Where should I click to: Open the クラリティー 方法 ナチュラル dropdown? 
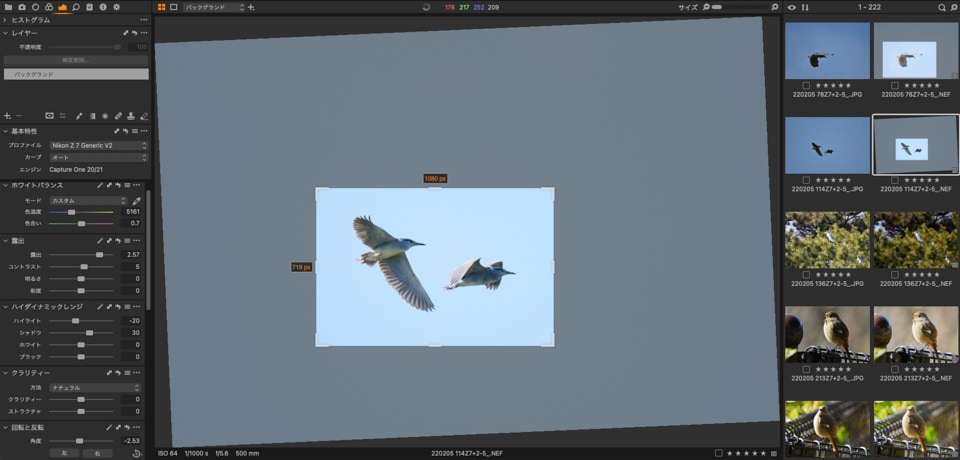pyautogui.click(x=95, y=388)
